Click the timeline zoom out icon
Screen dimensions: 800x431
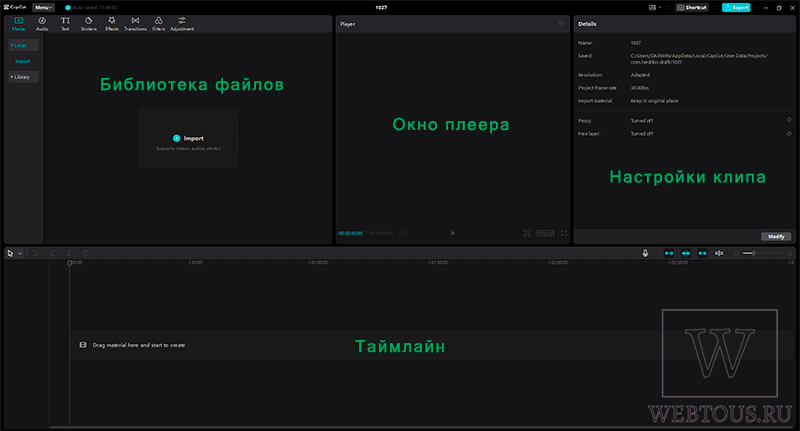736,253
